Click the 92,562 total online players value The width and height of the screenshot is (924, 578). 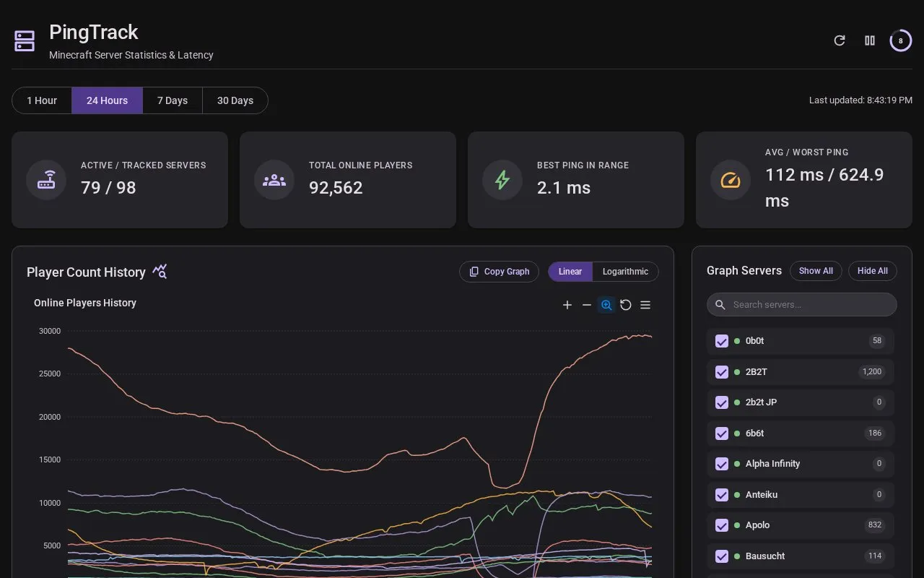click(x=336, y=188)
